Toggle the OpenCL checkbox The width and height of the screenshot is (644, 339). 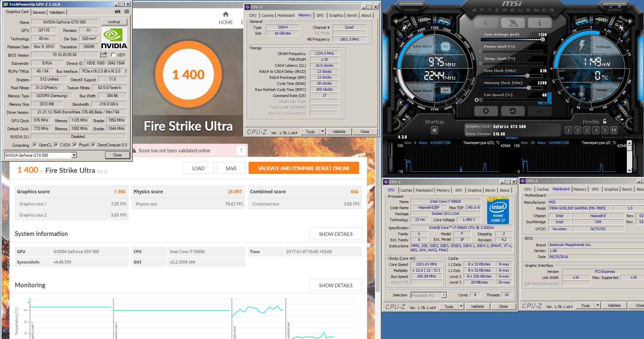point(35,145)
